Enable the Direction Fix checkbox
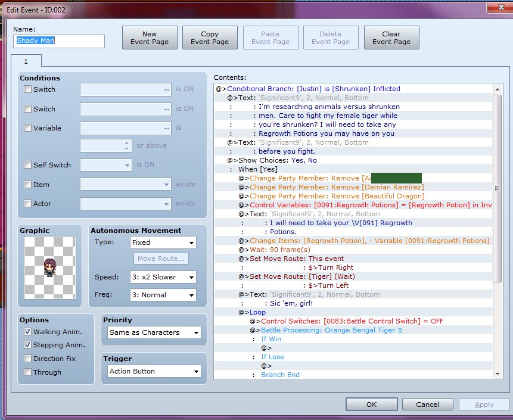Image resolution: width=513 pixels, height=420 pixels. [28, 359]
